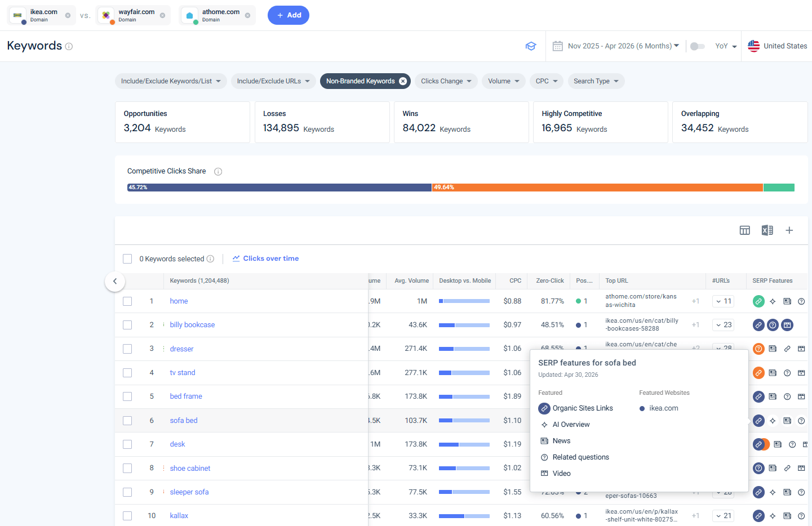Click the video icon in billy bookcase row
This screenshot has width=812, height=526.
[787, 325]
